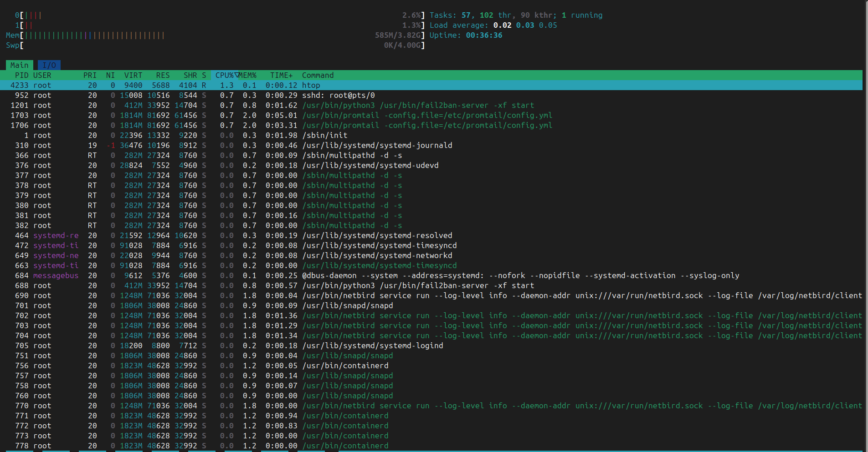Click the 585M/3.82G memory value
This screenshot has height=452, width=868.
pyautogui.click(x=398, y=35)
